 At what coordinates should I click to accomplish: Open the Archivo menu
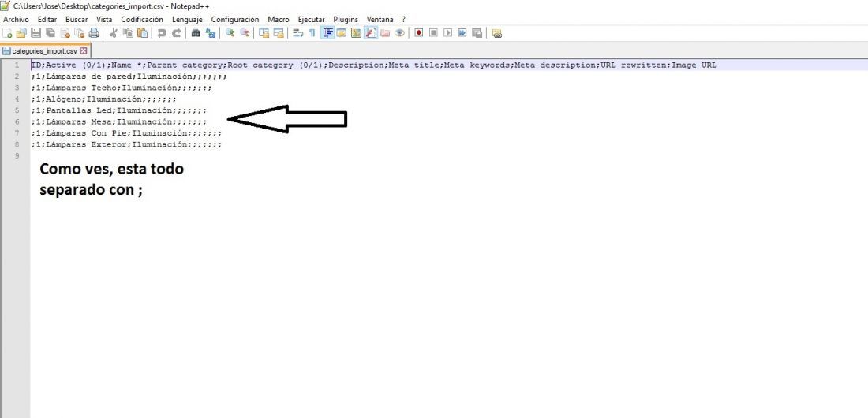point(16,20)
